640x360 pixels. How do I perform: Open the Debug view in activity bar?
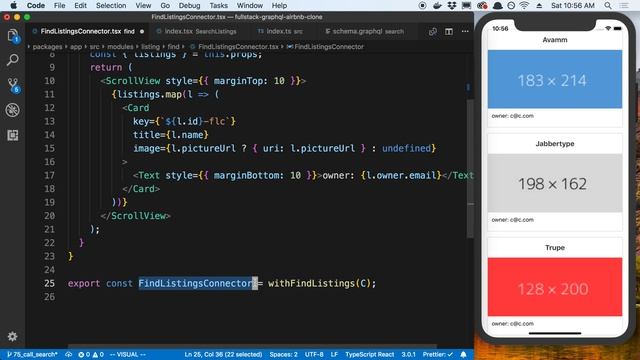pyautogui.click(x=13, y=110)
